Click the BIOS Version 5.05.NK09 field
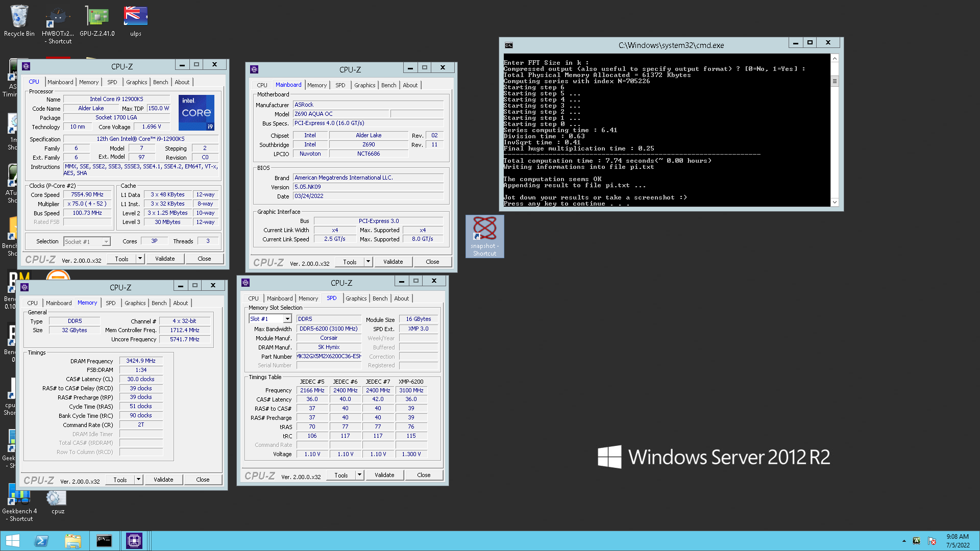 (369, 187)
